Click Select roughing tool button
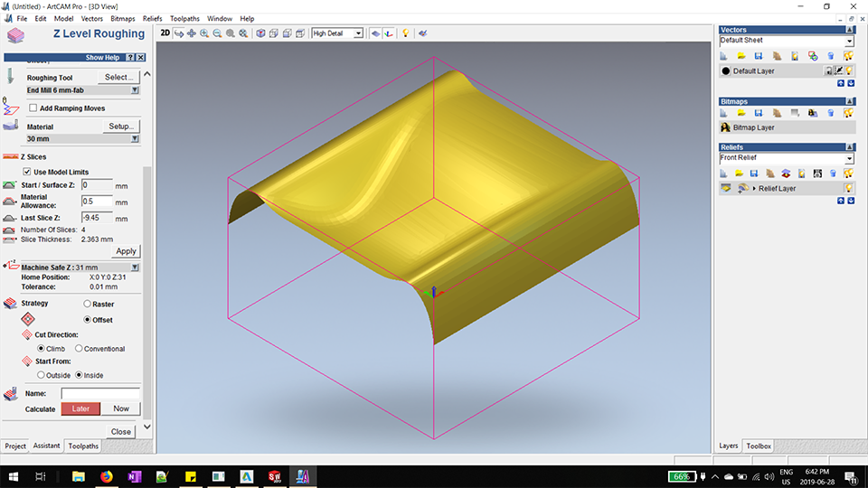This screenshot has height=488, width=868. point(119,77)
